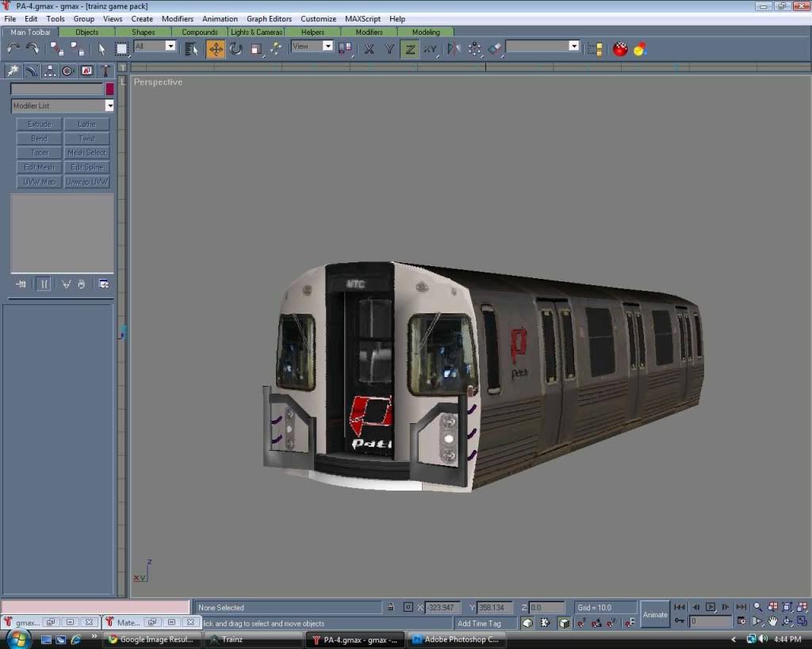Open the Display command panel tab
Image resolution: width=812 pixels, height=649 pixels.
[86, 71]
